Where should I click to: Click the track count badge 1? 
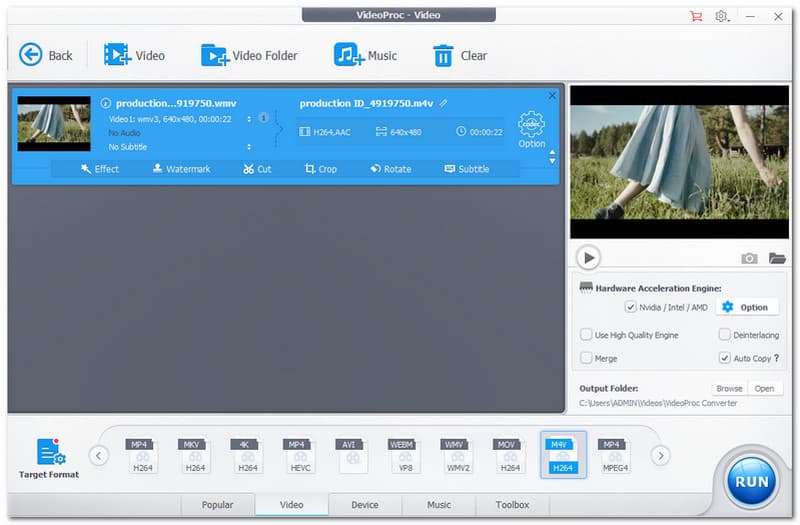263,118
